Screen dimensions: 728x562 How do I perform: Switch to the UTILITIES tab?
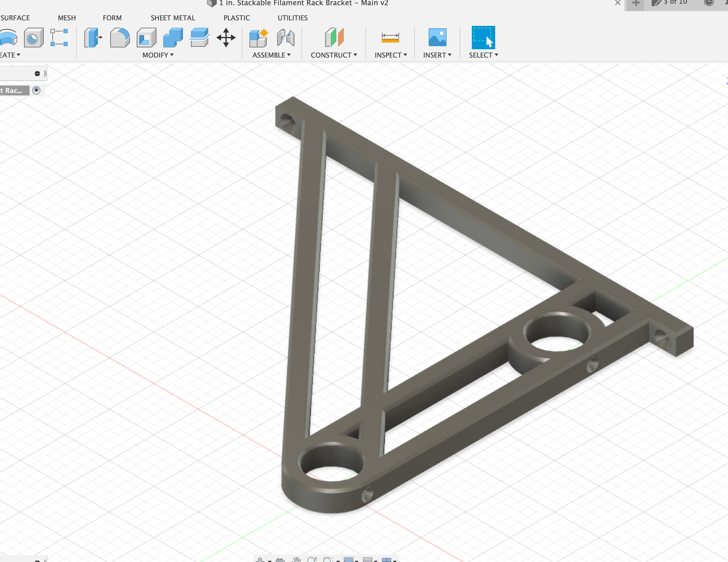point(293,18)
